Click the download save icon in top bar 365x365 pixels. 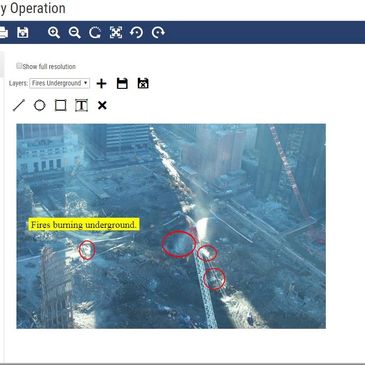click(x=23, y=33)
